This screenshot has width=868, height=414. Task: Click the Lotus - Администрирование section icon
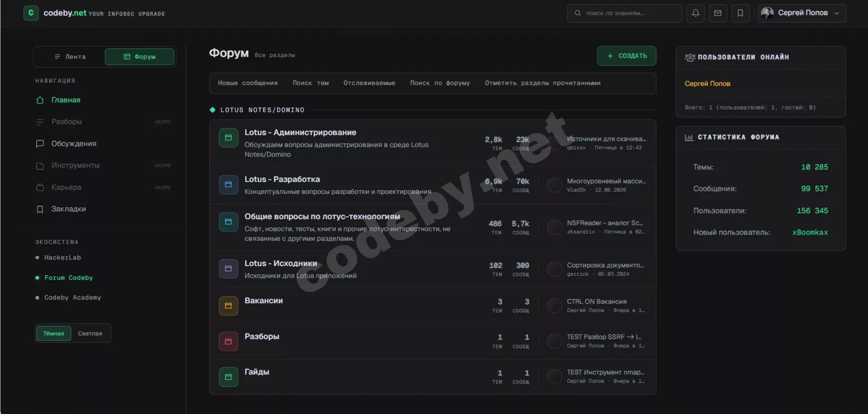[228, 138]
